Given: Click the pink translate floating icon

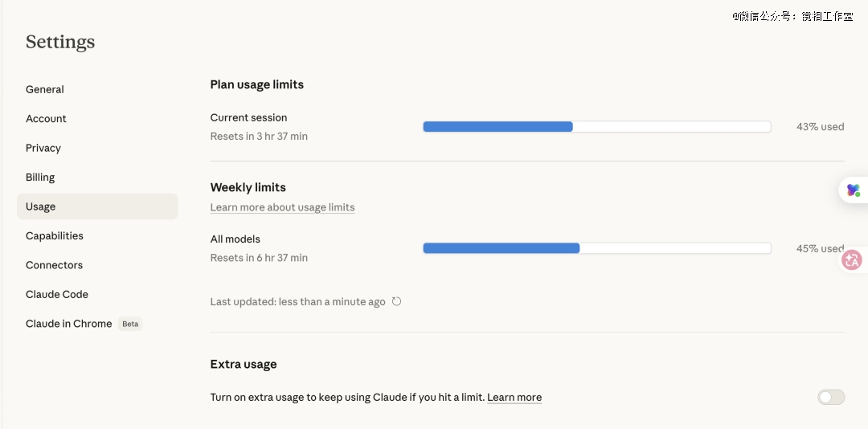Looking at the screenshot, I should (x=852, y=260).
